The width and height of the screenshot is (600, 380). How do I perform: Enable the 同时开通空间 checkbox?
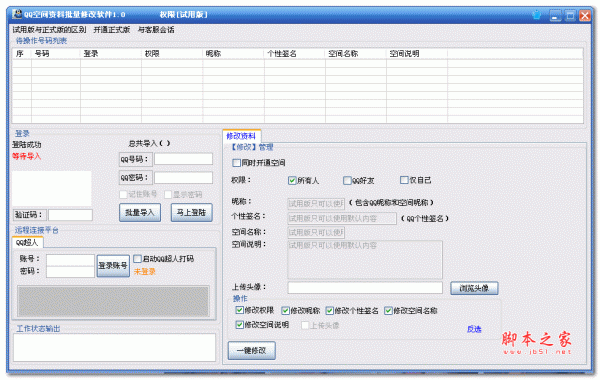236,163
